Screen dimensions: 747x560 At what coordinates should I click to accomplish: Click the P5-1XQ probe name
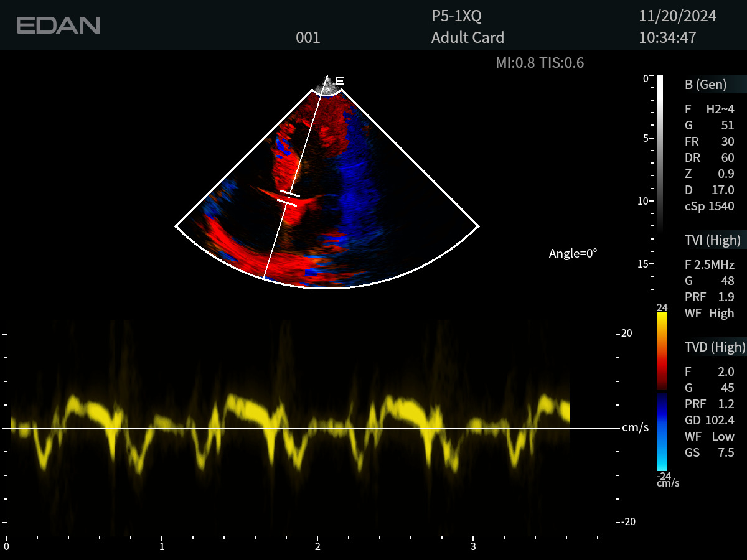(x=456, y=17)
